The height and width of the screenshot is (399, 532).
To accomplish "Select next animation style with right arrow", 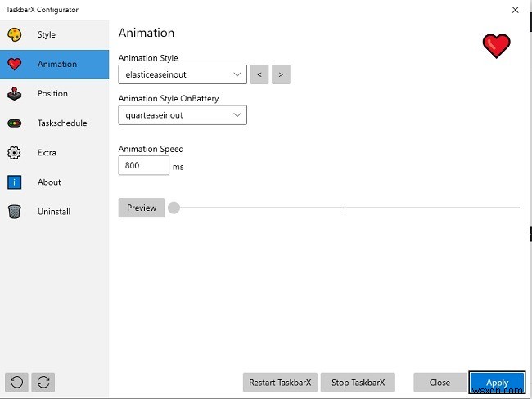I will [x=281, y=74].
